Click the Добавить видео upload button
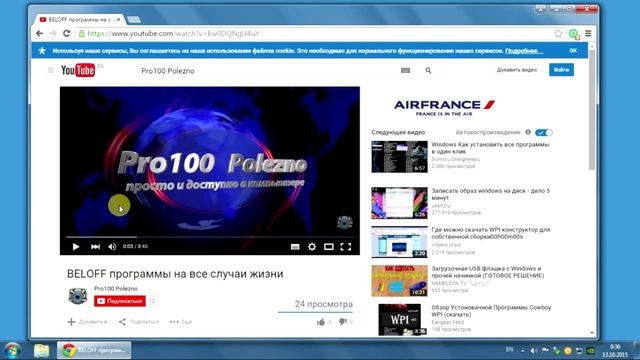The width and height of the screenshot is (640, 360). [x=517, y=70]
